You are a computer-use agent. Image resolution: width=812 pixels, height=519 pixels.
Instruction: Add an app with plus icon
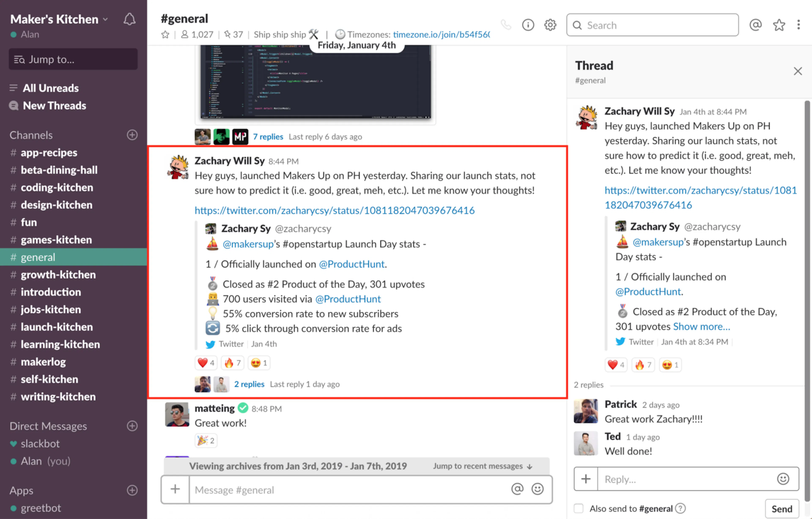132,490
